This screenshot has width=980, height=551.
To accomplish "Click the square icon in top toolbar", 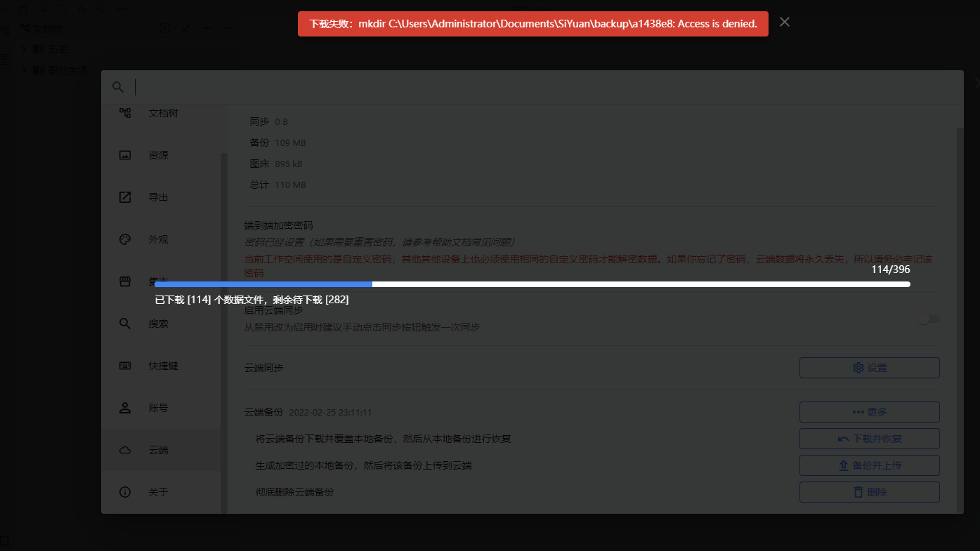I will [x=63, y=9].
